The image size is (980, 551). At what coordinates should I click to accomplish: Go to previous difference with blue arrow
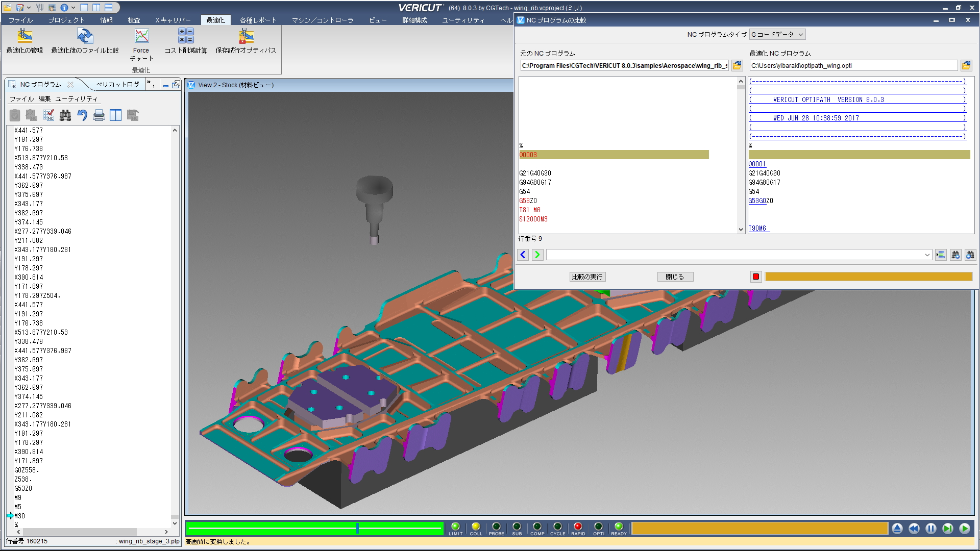[x=523, y=255]
